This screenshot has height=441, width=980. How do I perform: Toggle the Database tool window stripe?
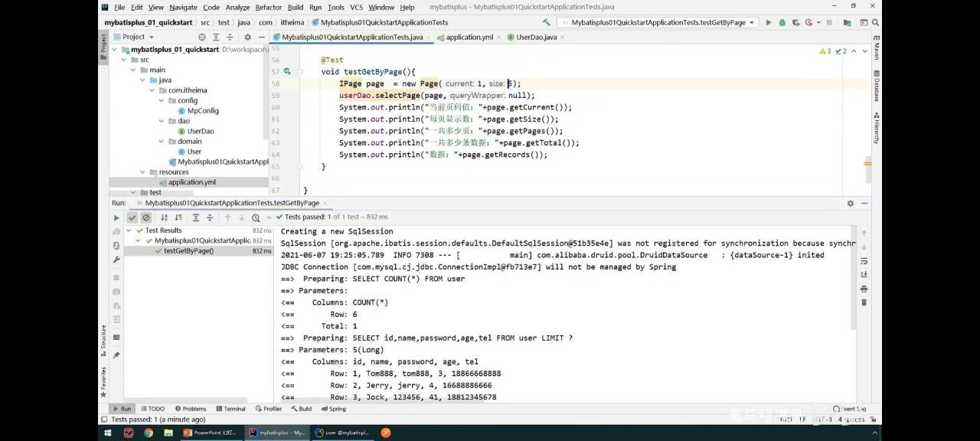click(x=876, y=84)
